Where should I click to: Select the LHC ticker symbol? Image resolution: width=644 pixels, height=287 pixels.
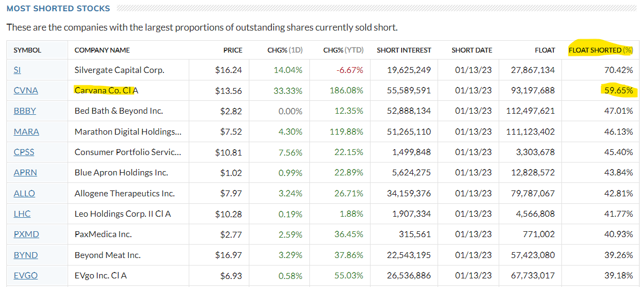22,214
